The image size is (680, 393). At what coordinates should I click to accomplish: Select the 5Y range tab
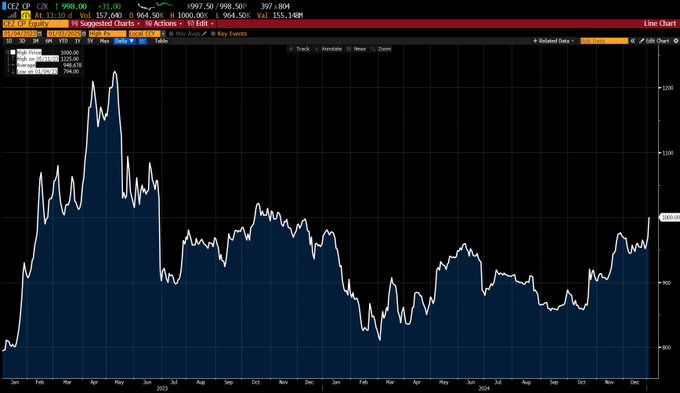click(x=90, y=41)
